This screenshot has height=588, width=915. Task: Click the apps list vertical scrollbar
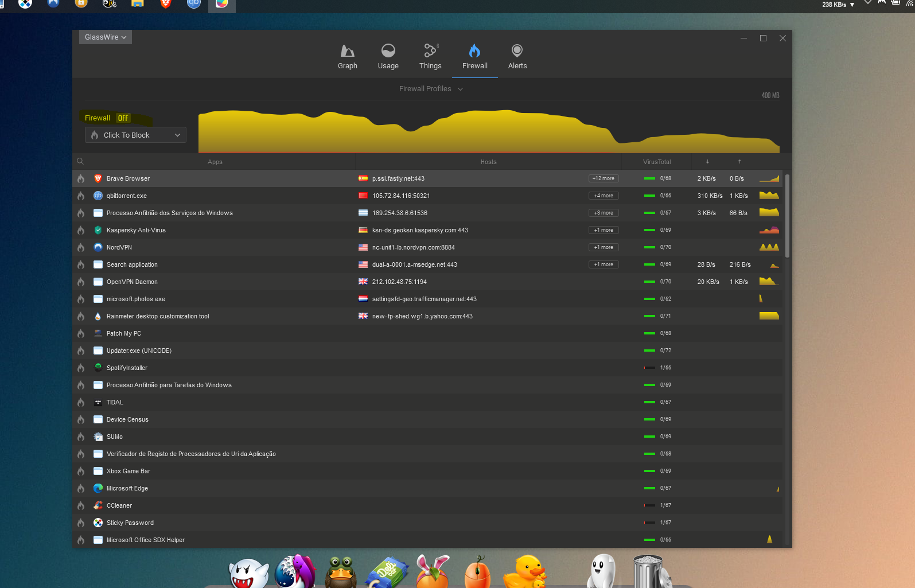[788, 216]
